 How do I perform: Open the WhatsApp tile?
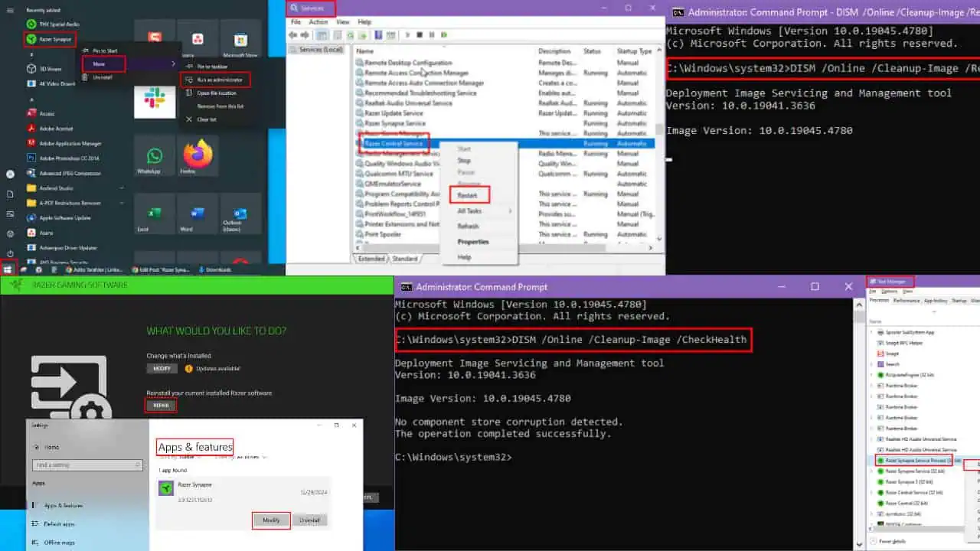tap(155, 156)
